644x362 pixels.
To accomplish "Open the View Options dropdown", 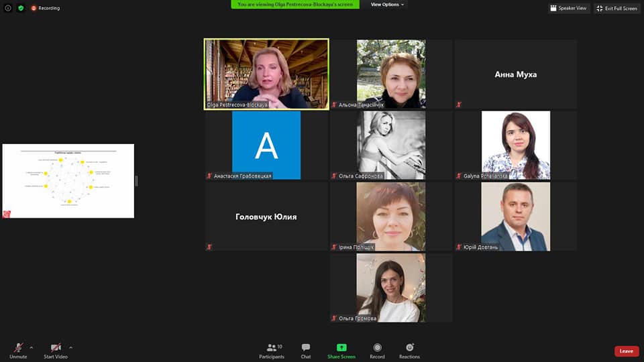I will tap(388, 5).
